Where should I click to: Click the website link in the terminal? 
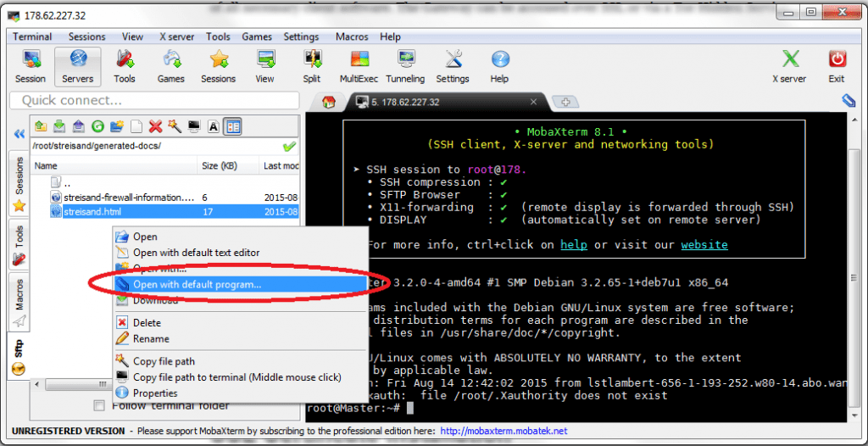pos(704,244)
